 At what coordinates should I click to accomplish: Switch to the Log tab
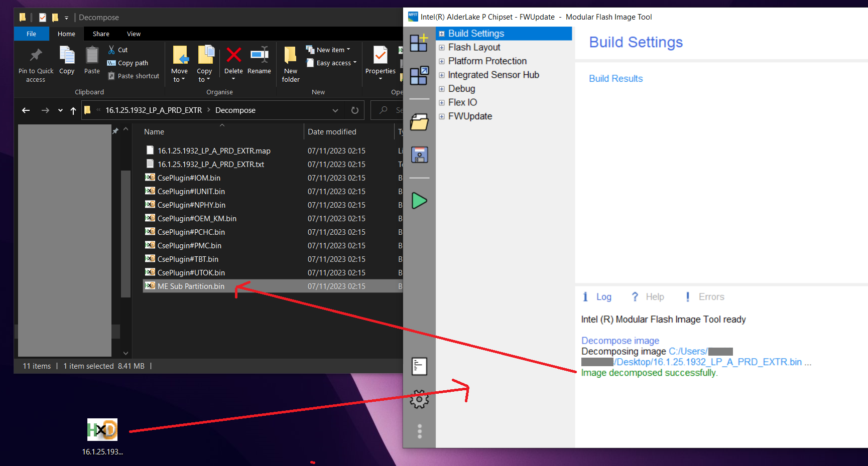click(x=597, y=297)
